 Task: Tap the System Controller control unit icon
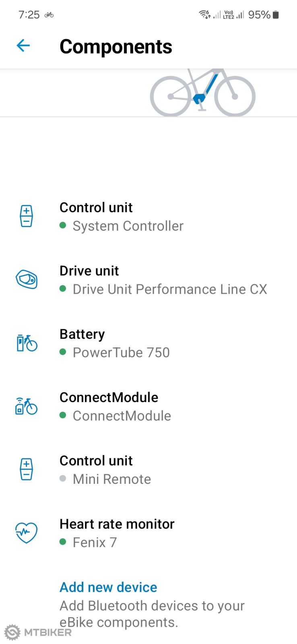[27, 216]
